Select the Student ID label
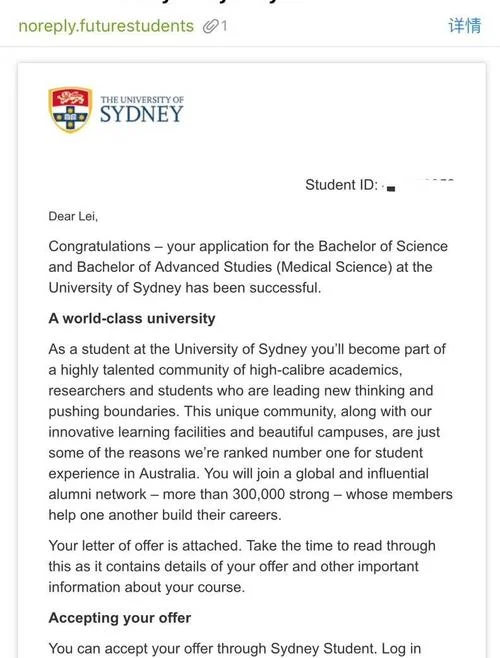The width and height of the screenshot is (500, 658). click(341, 185)
